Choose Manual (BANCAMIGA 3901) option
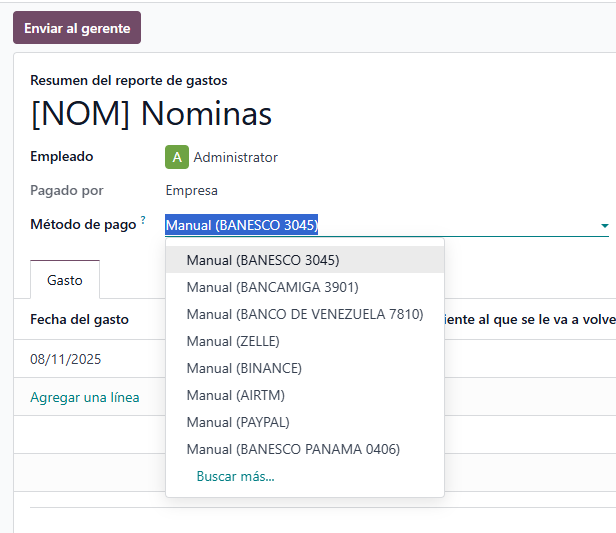 pyautogui.click(x=305, y=287)
